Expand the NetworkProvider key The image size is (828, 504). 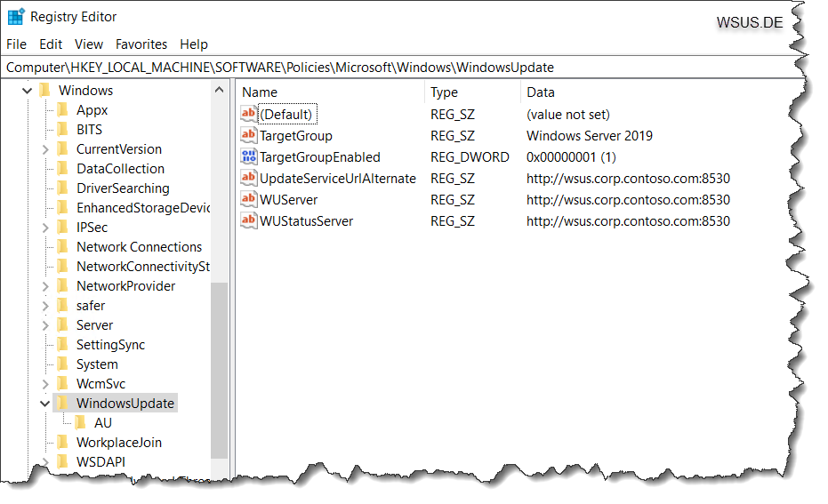[x=45, y=286]
